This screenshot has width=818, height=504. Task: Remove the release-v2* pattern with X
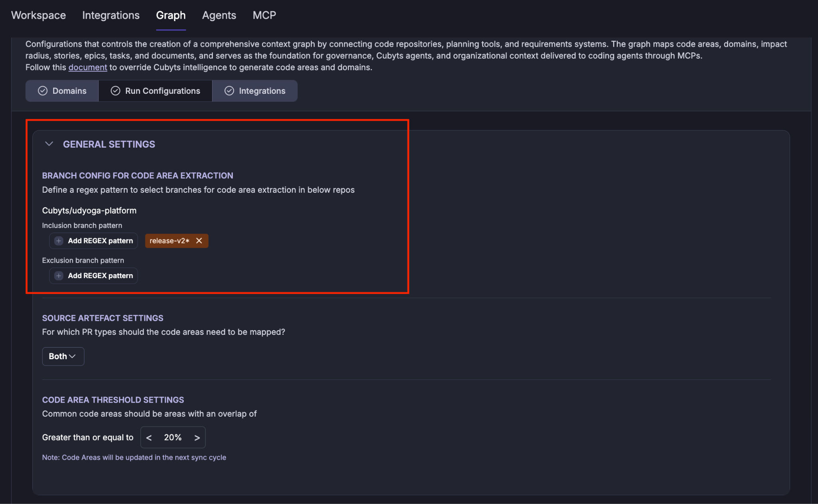199,241
